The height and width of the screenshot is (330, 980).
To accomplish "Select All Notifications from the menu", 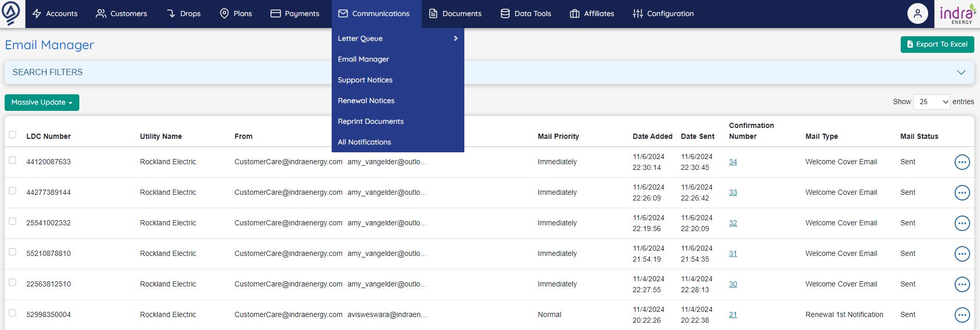I will pos(398,142).
